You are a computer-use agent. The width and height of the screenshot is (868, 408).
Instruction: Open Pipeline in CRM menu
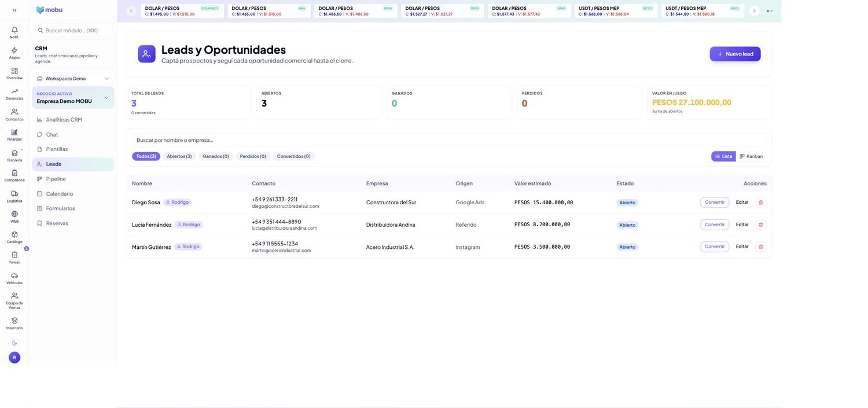click(73, 179)
